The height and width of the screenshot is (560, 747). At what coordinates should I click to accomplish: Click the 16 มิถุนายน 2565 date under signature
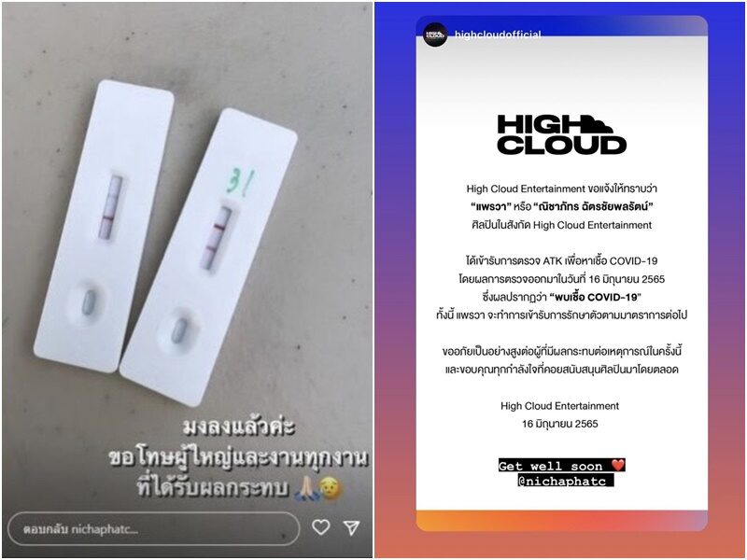tap(559, 424)
